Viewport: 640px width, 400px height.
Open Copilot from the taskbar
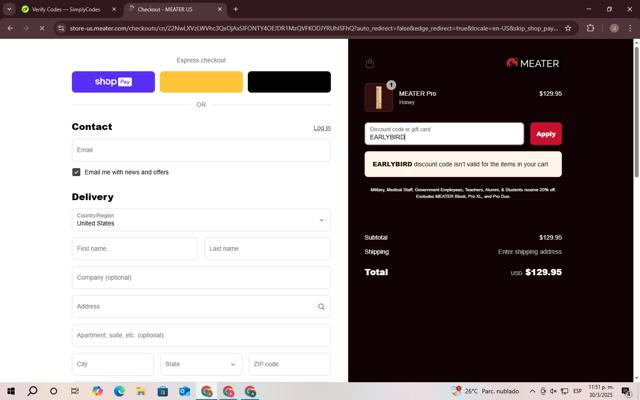tap(97, 391)
